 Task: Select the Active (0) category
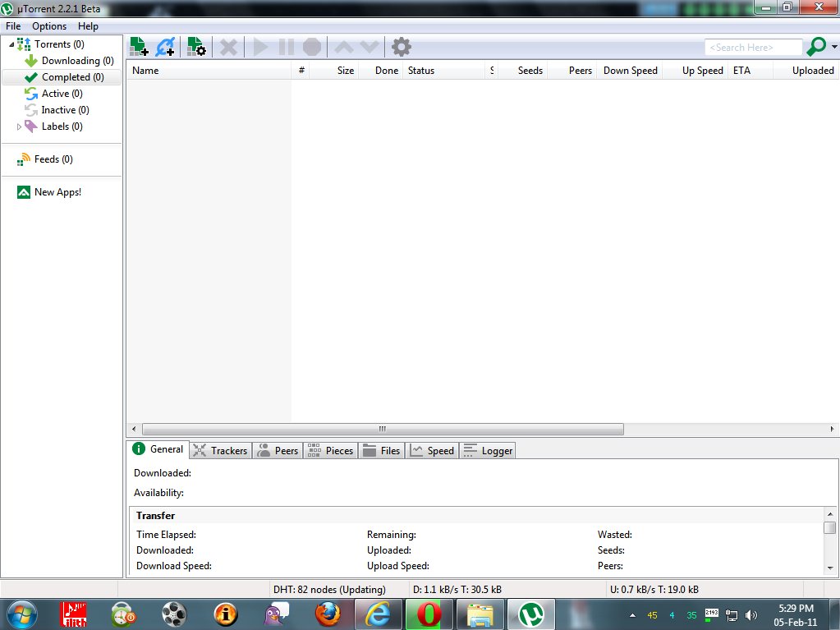pyautogui.click(x=53, y=94)
